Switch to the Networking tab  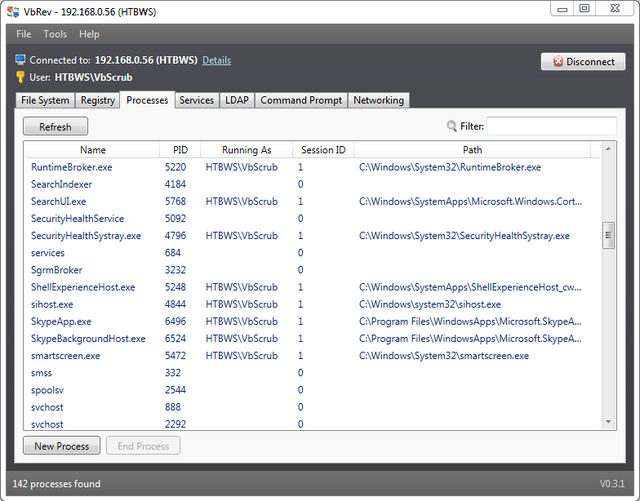coord(378,100)
